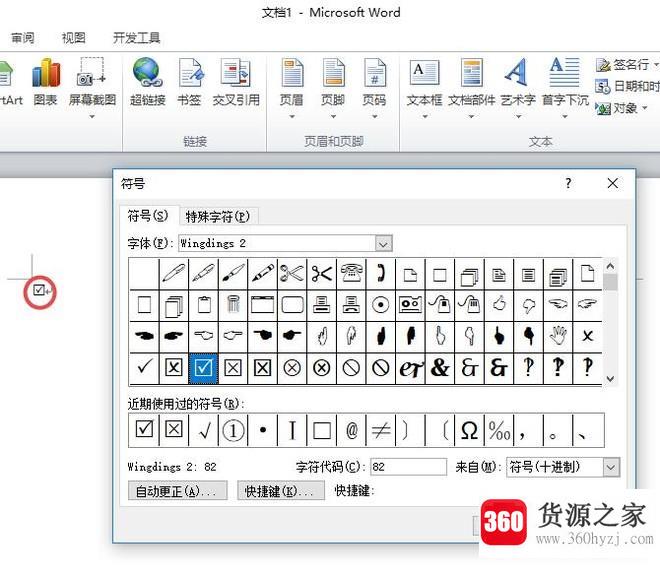This screenshot has width=660, height=575.
Task: Expand the 文档部件 dropdown arrow
Action: point(471,117)
